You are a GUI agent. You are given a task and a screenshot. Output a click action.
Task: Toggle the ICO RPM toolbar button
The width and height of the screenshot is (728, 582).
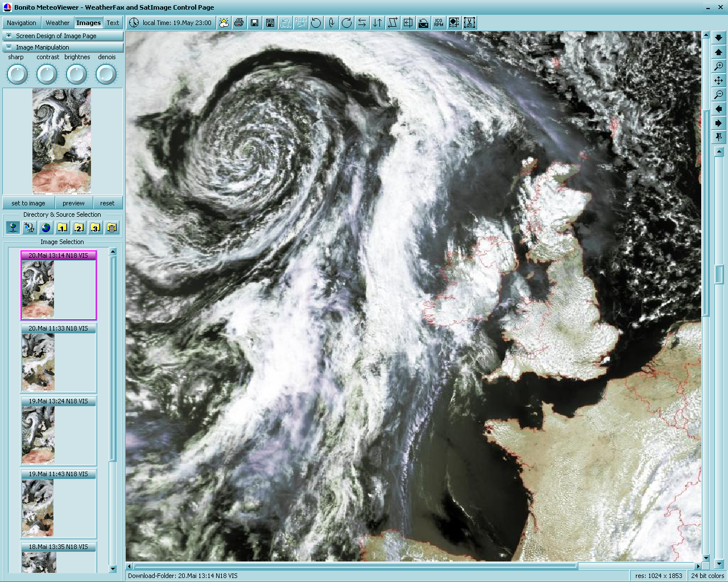click(439, 23)
